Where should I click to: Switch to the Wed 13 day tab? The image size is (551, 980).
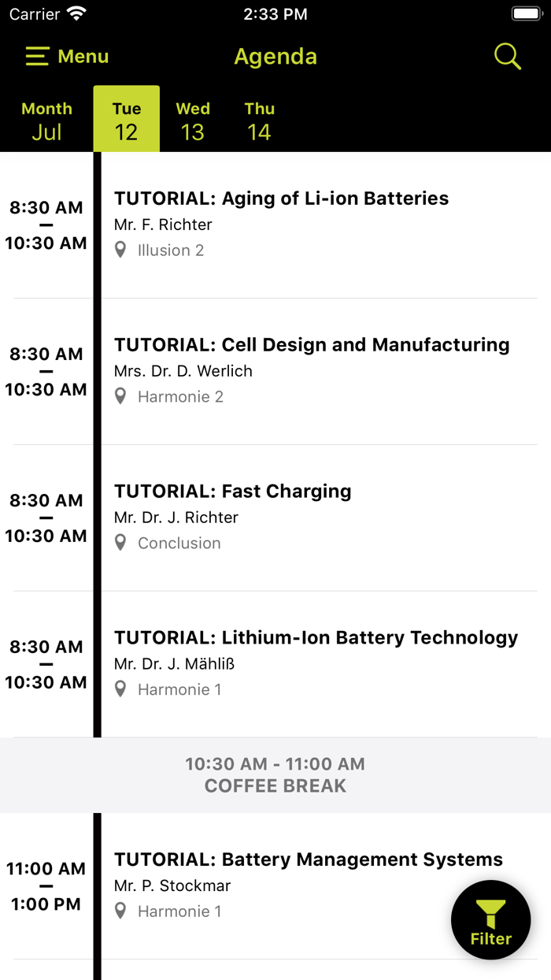193,120
